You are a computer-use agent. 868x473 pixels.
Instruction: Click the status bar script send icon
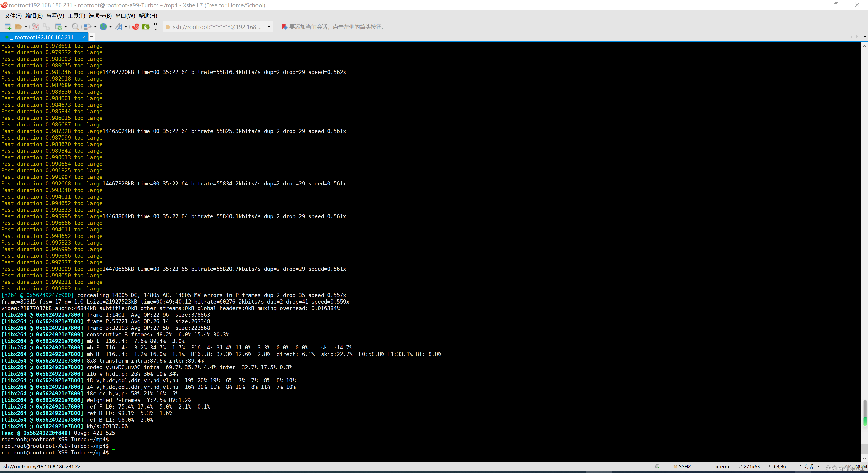(x=657, y=466)
